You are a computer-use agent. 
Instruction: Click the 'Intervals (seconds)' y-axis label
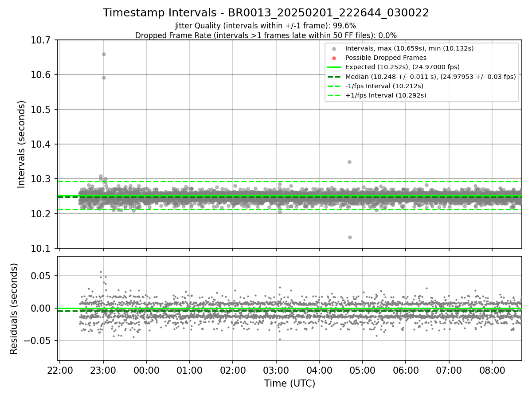point(21,144)
